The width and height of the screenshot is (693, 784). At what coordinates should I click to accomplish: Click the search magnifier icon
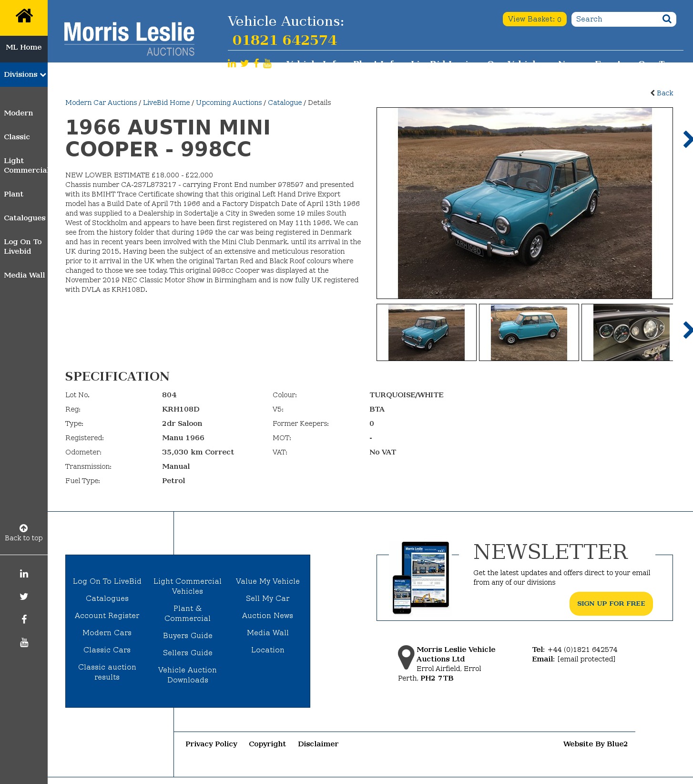[x=667, y=19]
